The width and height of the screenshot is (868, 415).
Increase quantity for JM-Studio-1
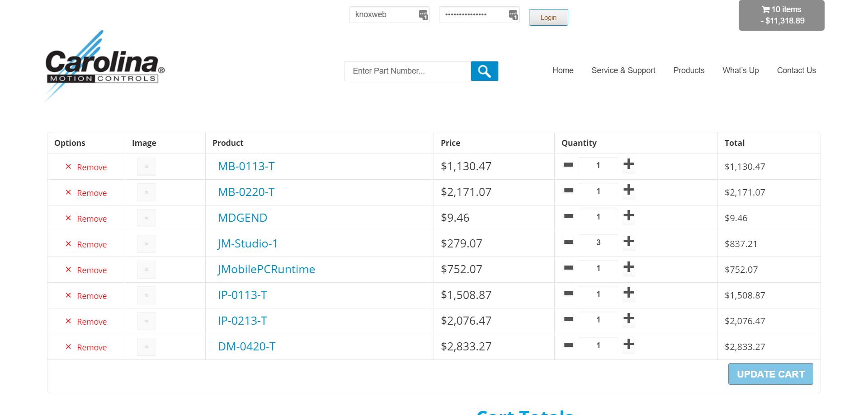pyautogui.click(x=629, y=242)
